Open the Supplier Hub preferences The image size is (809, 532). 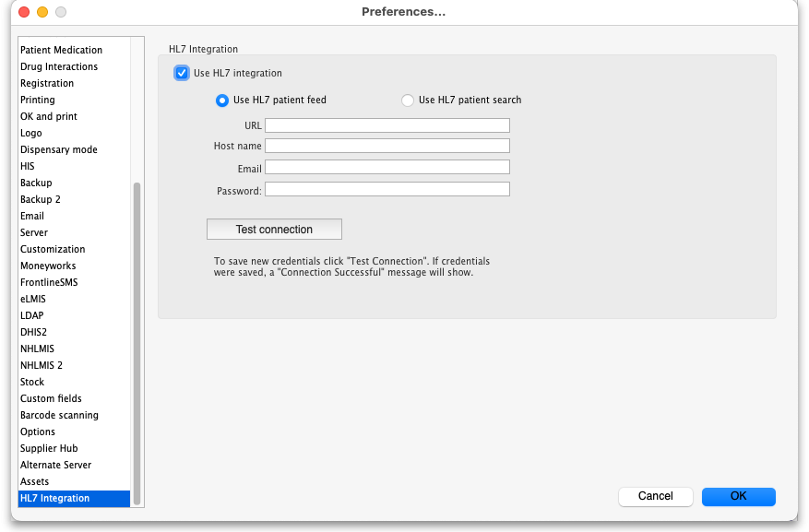[49, 448]
